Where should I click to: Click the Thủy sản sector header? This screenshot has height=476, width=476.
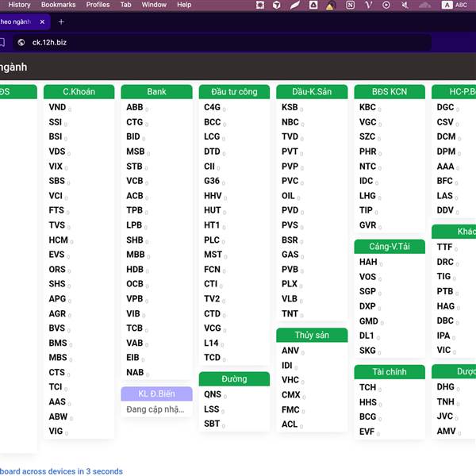[312, 335]
